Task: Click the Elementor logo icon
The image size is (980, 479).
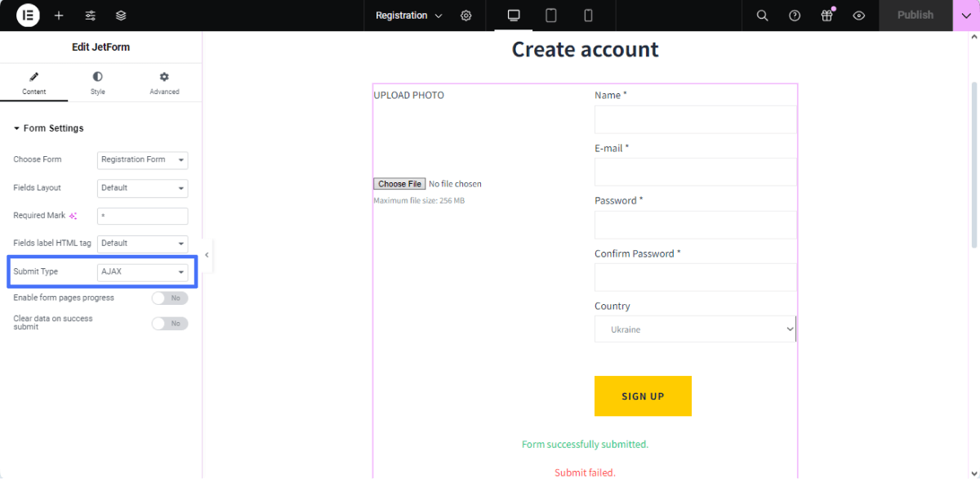Action: [x=28, y=16]
